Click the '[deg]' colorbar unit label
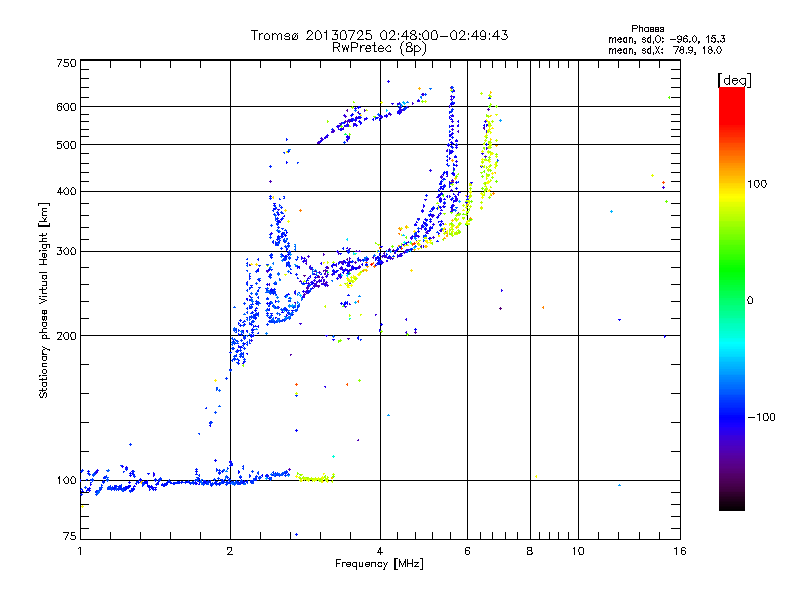This screenshot has width=800, height=600. (734, 80)
